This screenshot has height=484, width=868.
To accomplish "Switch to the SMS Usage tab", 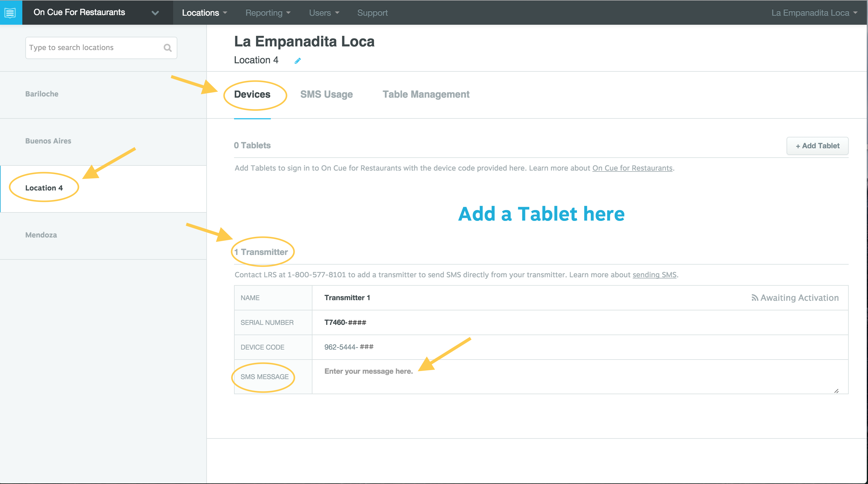I will [x=326, y=94].
